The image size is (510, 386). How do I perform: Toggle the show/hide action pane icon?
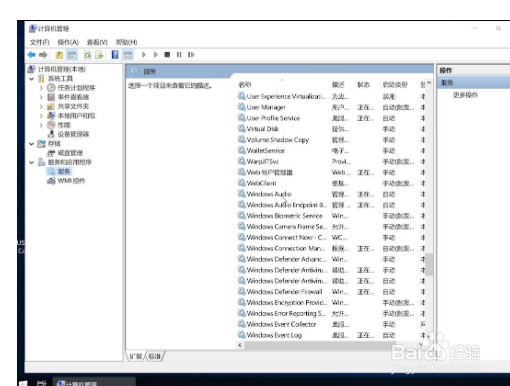pos(128,55)
